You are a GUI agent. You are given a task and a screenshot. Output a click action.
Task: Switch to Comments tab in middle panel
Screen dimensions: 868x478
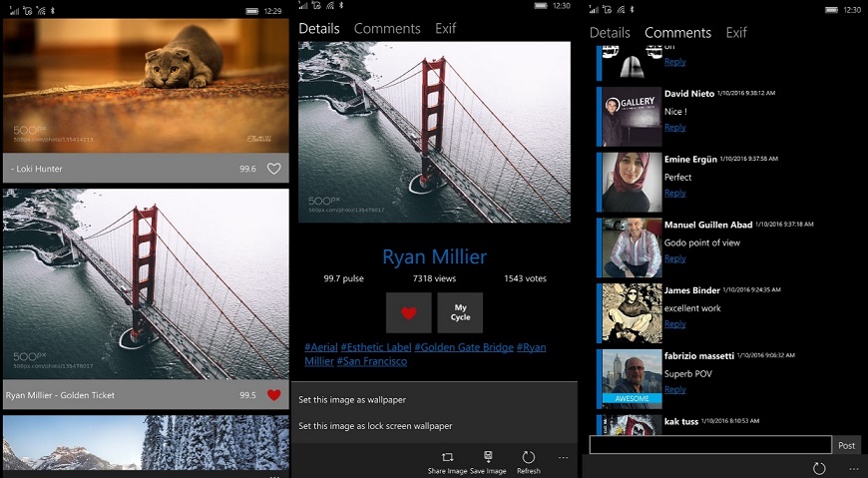(387, 29)
